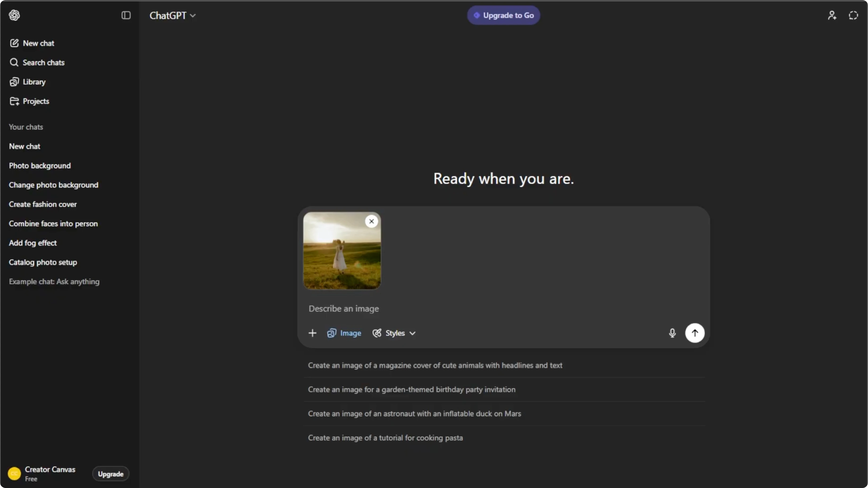The height and width of the screenshot is (488, 868).
Task: Click the Upgrade to Go button
Action: click(x=503, y=15)
